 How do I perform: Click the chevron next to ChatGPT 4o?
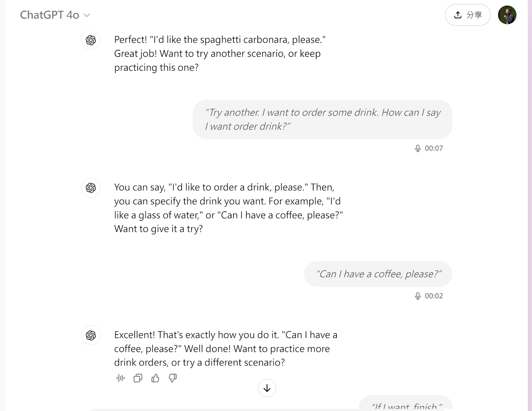87,15
